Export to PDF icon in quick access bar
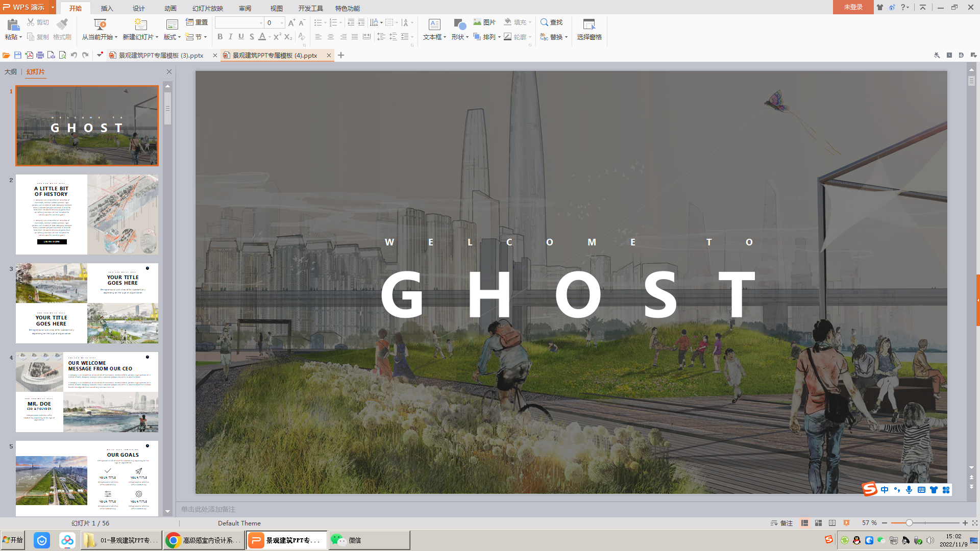This screenshot has height=551, width=980. point(29,55)
